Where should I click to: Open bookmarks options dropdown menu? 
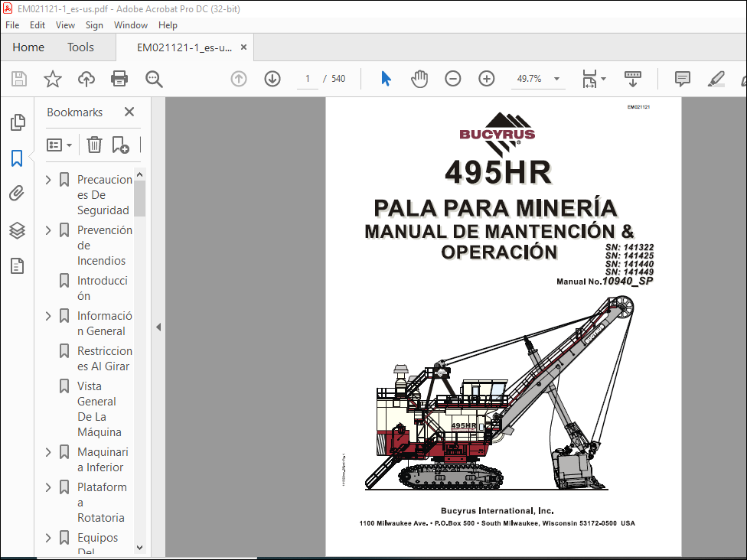tap(59, 145)
